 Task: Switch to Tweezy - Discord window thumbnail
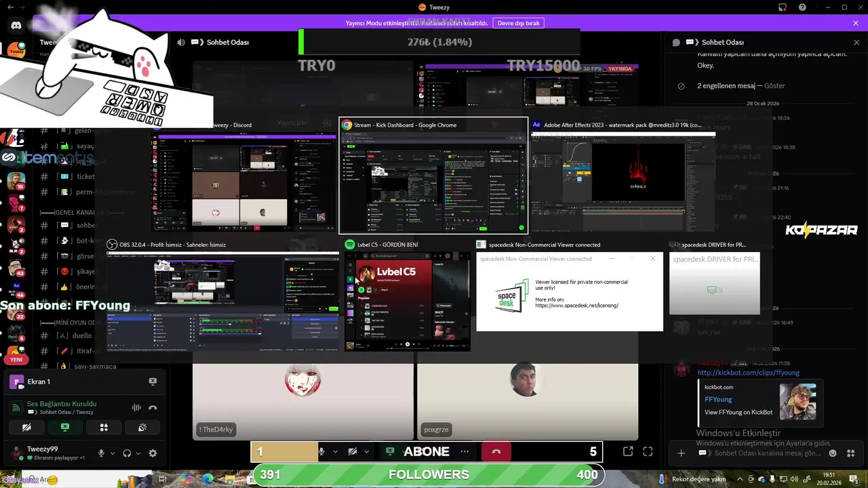(244, 176)
